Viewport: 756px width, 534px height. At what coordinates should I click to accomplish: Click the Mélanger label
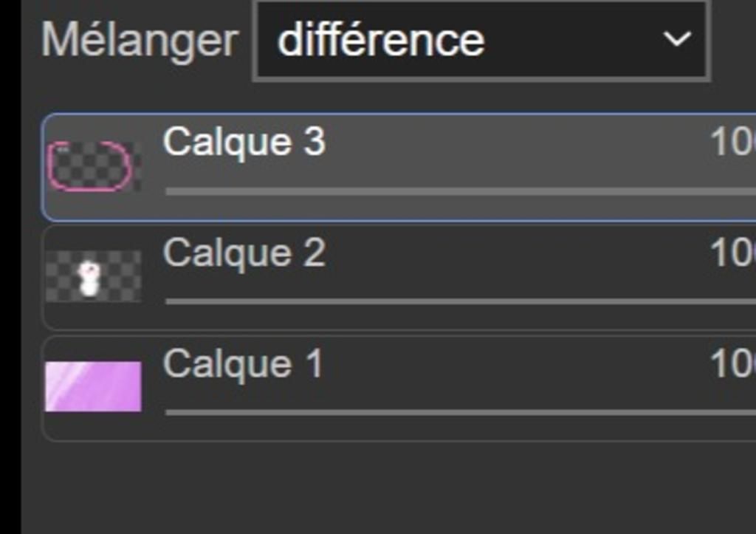pyautogui.click(x=139, y=41)
